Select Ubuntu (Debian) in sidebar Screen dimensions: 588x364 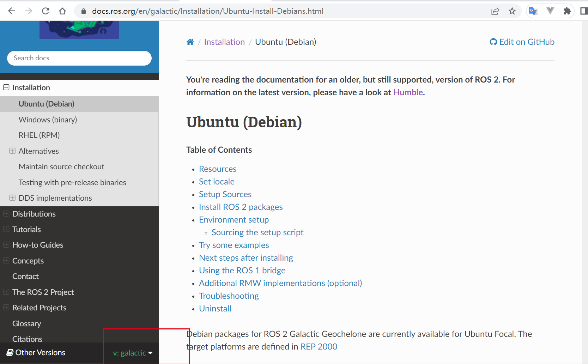click(79, 104)
